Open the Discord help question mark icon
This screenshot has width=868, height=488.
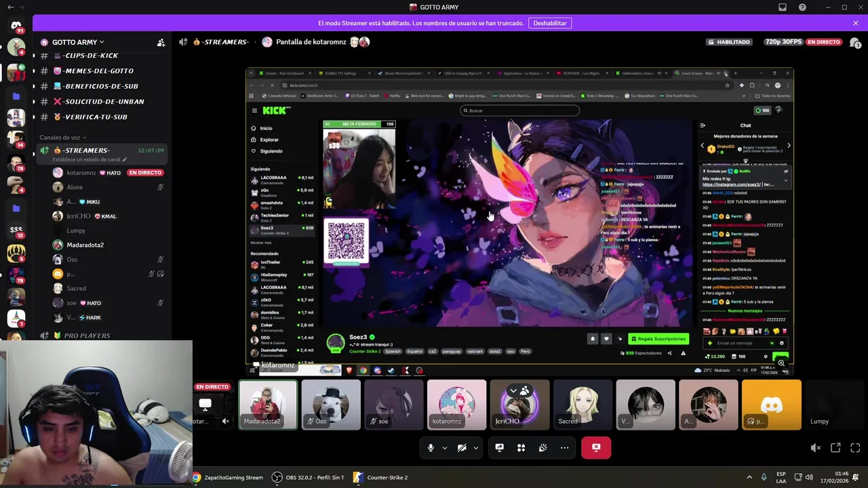(802, 7)
